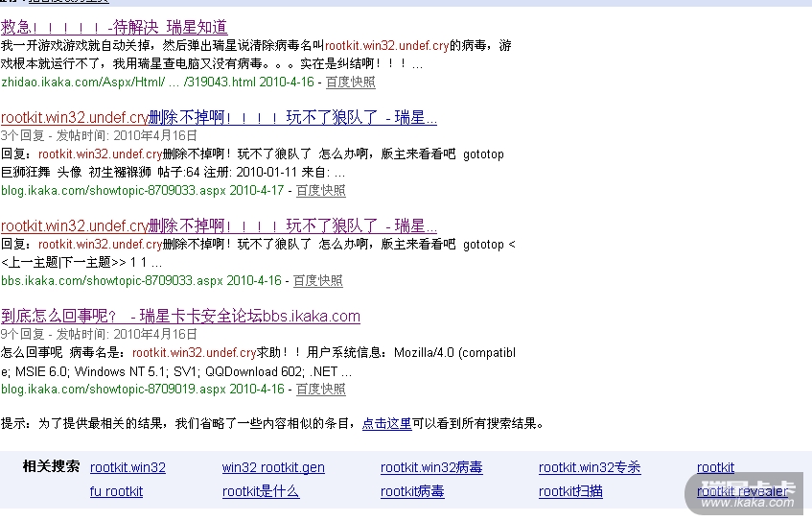The image size is (812, 521).
Task: Search related term rootkit revealer
Action: click(x=742, y=491)
